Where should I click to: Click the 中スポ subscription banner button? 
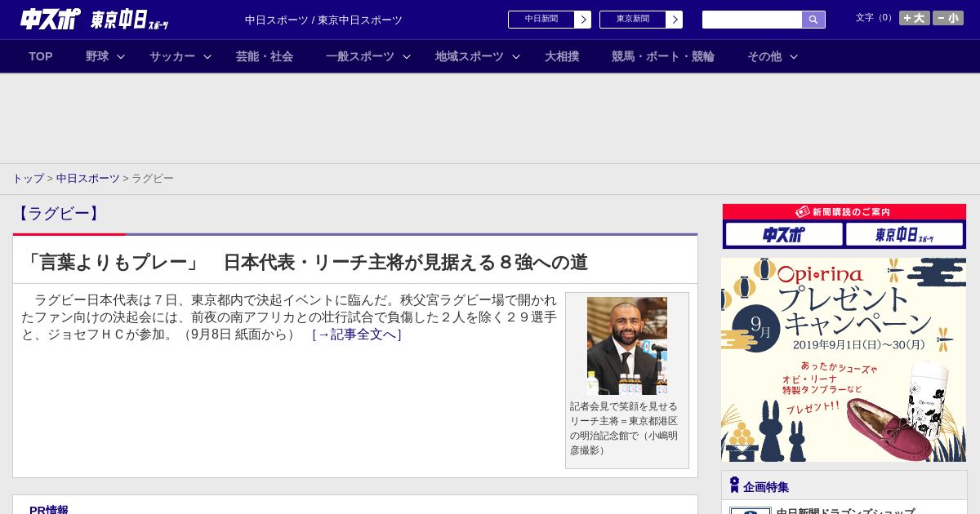(x=784, y=234)
